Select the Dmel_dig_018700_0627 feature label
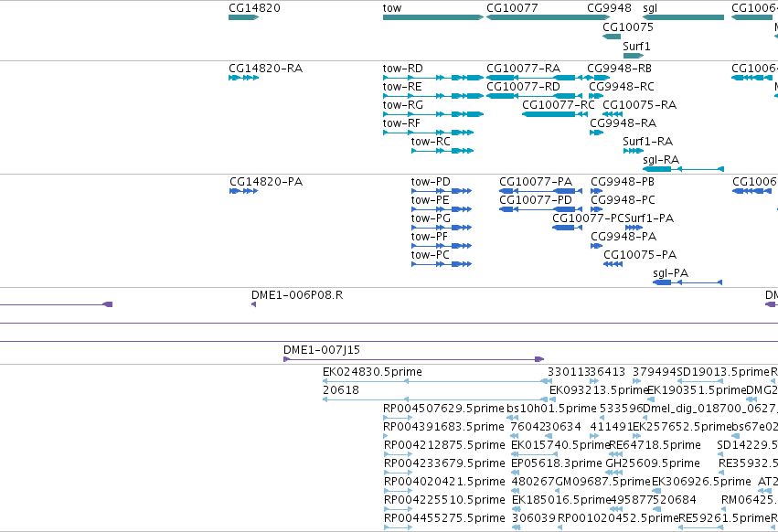This screenshot has width=778, height=532. click(710, 409)
